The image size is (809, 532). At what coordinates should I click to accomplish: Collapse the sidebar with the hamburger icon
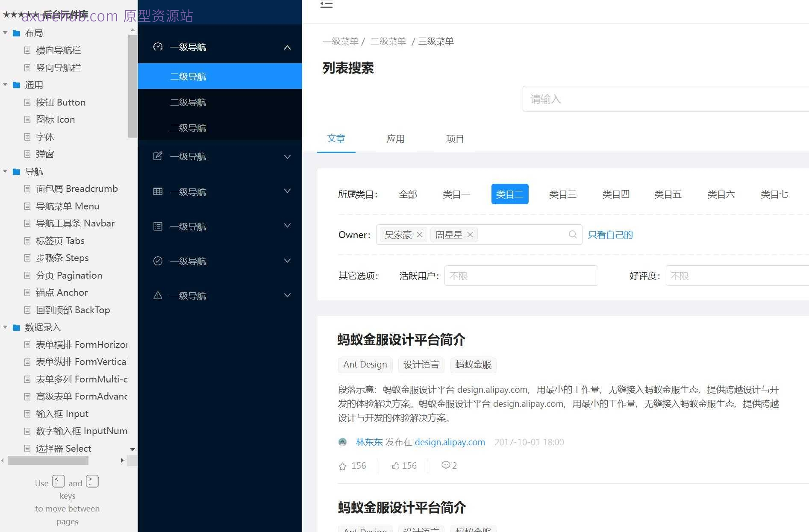click(326, 5)
